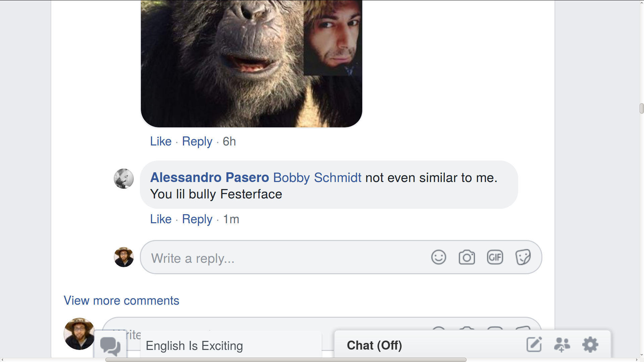Image resolution: width=644 pixels, height=362 pixels.
Task: Turn chat on from the Chat (Off) bar
Action: coord(374,345)
